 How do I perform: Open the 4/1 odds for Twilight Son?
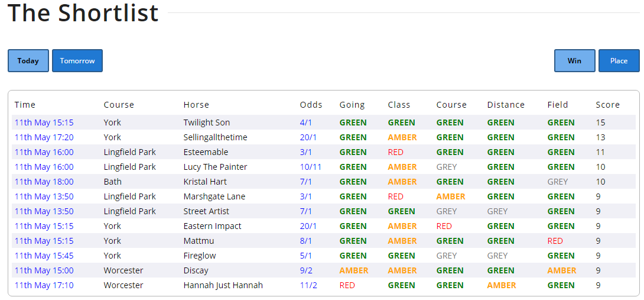click(x=306, y=122)
